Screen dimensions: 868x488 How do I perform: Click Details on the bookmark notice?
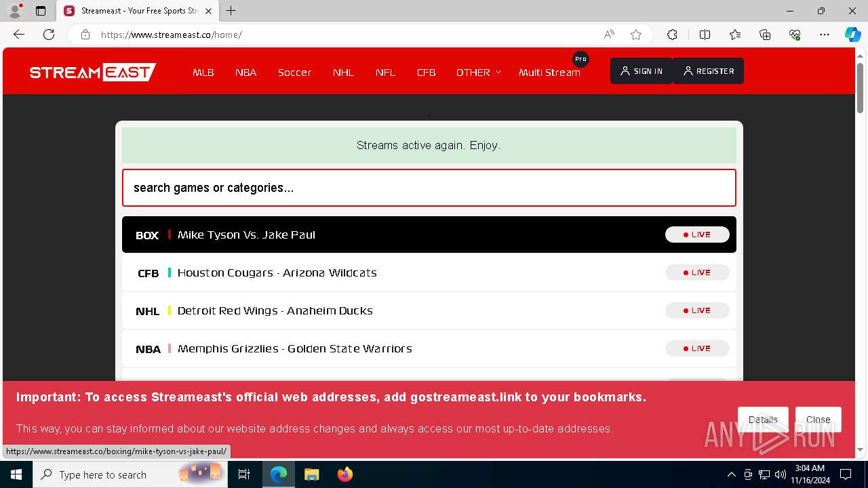pos(763,420)
